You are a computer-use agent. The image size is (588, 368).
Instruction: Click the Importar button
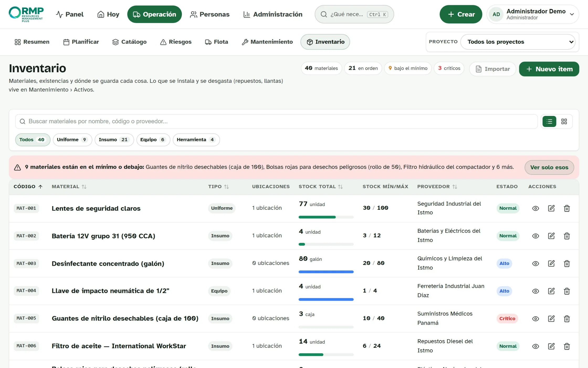click(492, 69)
